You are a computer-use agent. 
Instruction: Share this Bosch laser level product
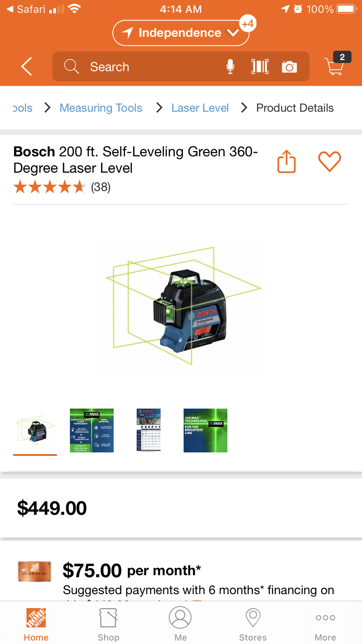coord(287,161)
